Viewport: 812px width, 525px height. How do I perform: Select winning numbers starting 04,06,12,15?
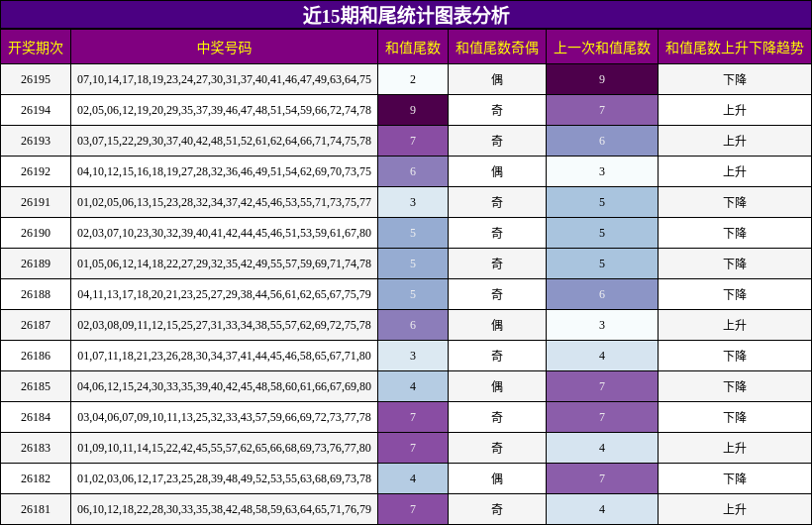[x=224, y=386]
